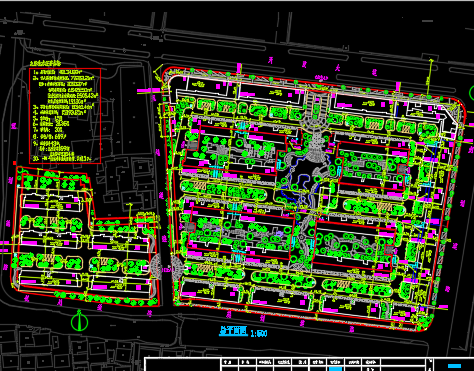Click the cyan drawing title text at the bottom
The image size is (474, 371).
234,332
